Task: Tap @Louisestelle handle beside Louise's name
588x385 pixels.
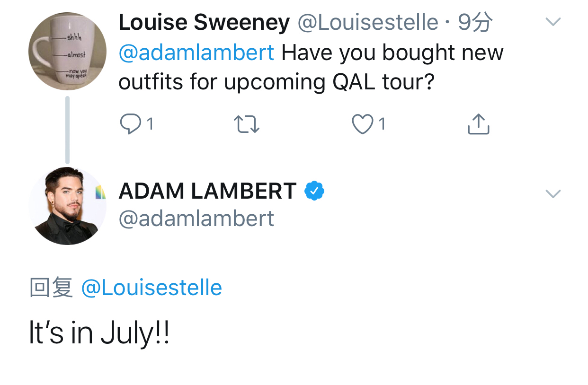Action: [x=367, y=22]
